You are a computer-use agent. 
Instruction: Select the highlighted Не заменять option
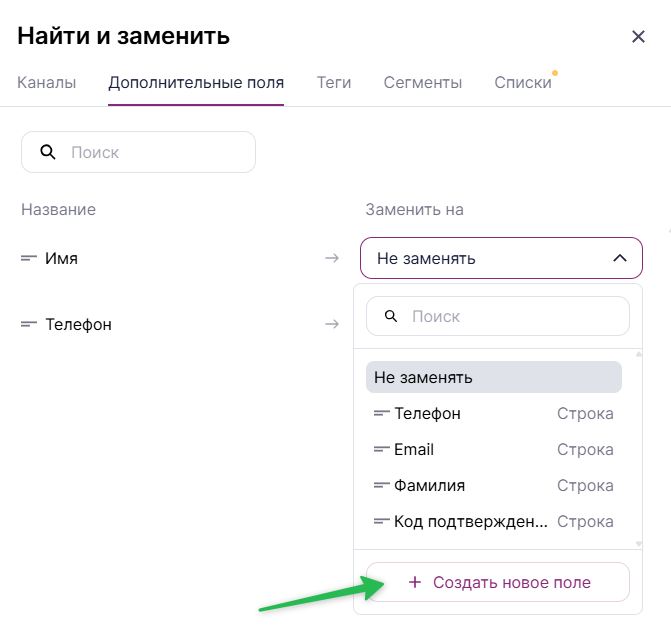coord(494,377)
